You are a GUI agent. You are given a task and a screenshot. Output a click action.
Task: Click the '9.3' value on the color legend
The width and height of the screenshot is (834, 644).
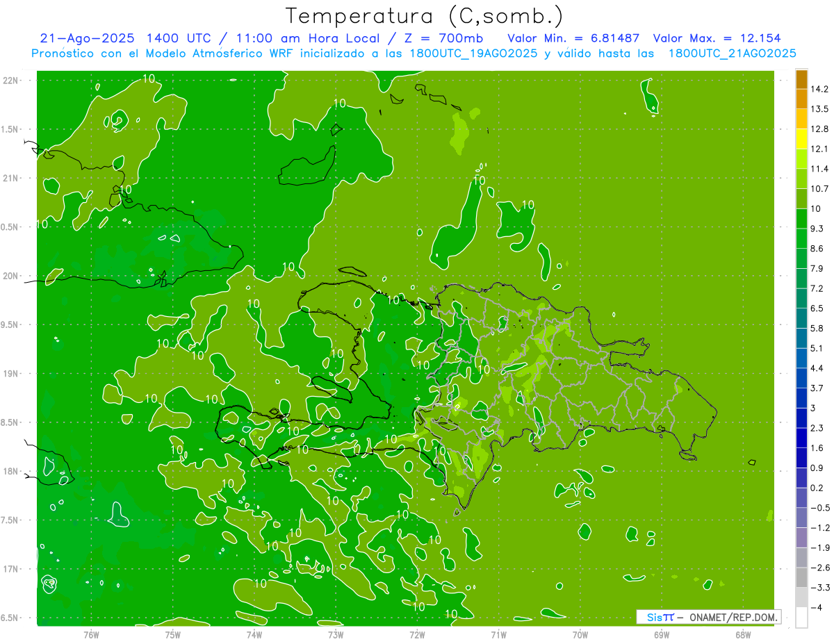[x=817, y=229]
